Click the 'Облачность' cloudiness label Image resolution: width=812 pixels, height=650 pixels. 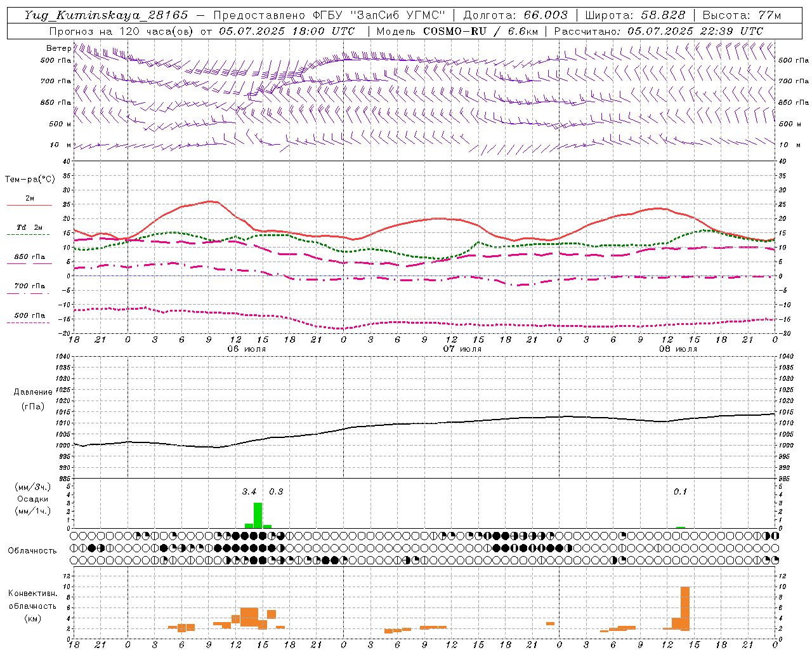pos(32,550)
